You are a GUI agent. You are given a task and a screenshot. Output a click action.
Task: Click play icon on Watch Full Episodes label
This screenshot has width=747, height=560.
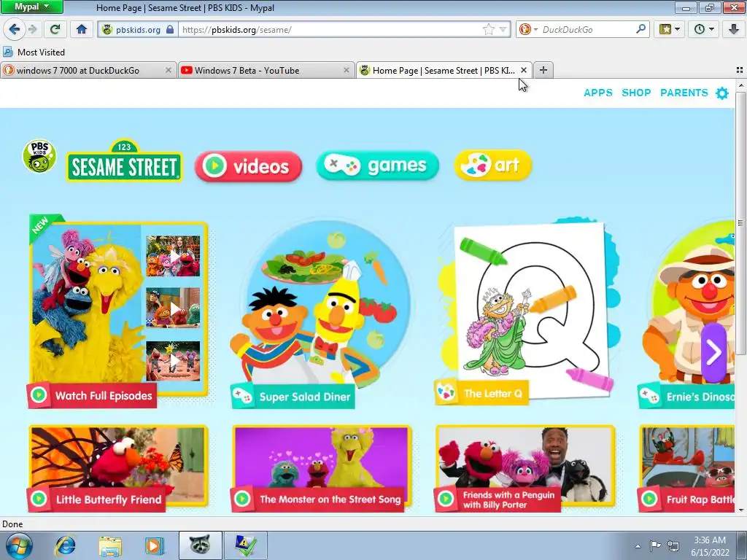[x=39, y=394]
